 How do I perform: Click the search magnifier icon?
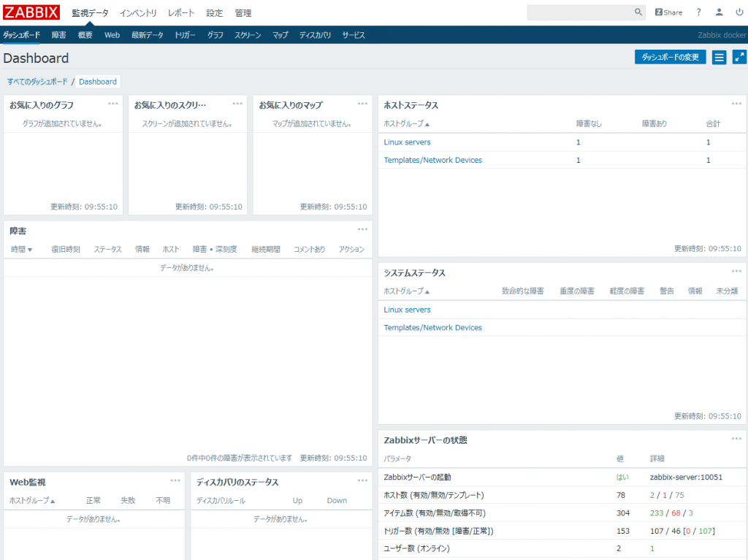point(638,12)
